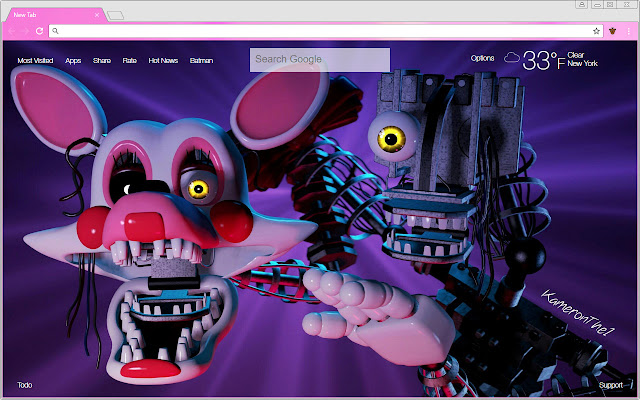Viewport: 640px width, 400px height.
Task: Open a new tab with tab button
Action: point(116,16)
